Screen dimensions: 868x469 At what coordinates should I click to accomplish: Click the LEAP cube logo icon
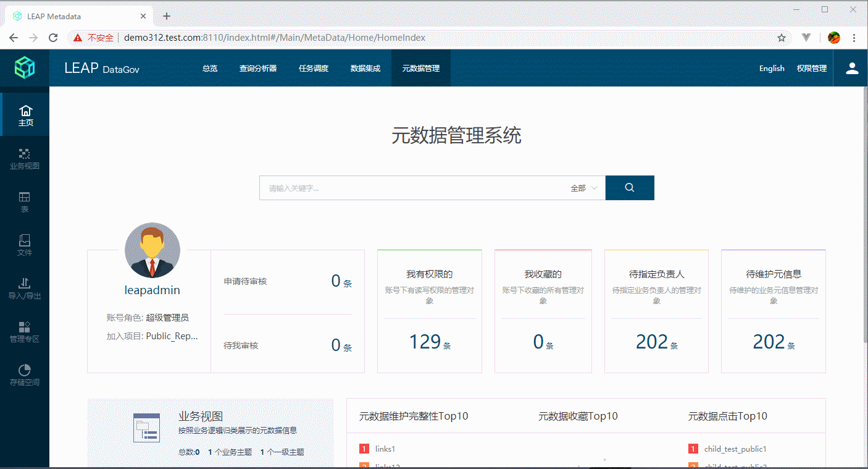(x=25, y=67)
